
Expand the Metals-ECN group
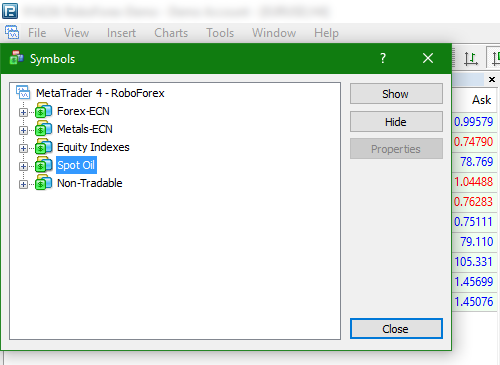pyautogui.click(x=23, y=130)
